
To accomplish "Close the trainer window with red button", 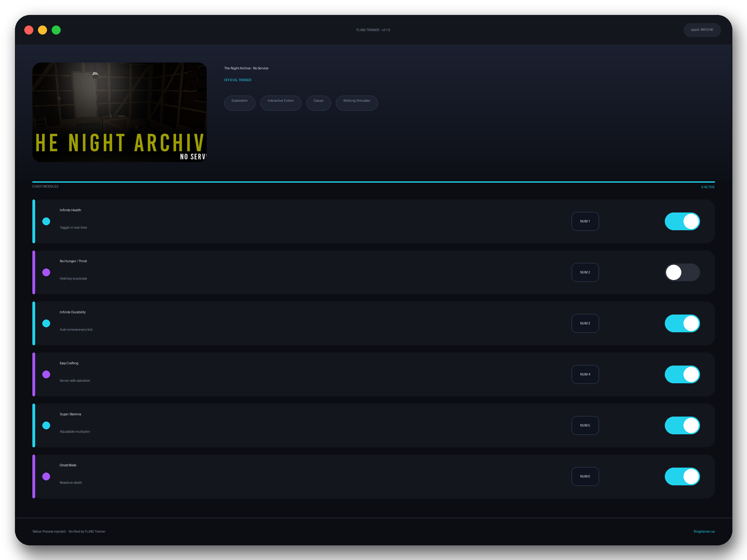I will click(29, 30).
